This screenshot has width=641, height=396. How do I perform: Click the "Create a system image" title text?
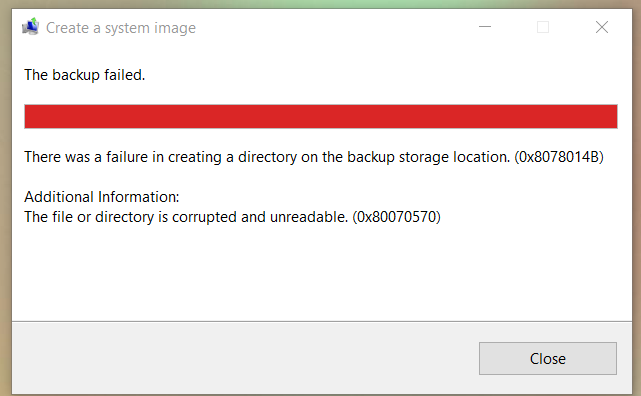[121, 28]
